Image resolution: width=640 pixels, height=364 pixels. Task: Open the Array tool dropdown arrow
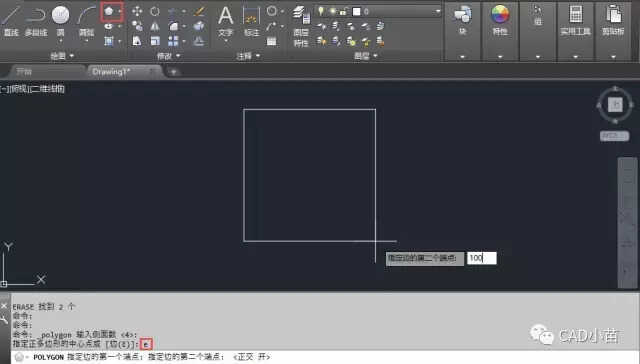coord(184,41)
